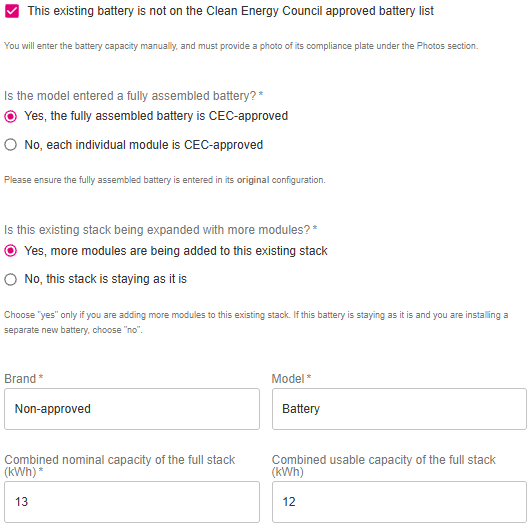Choose 'No, this stack is staying as it is'
531x530 pixels.
10,279
